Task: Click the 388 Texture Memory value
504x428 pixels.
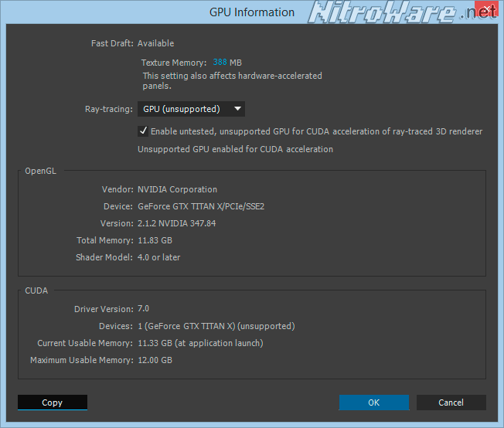Action: [x=220, y=62]
